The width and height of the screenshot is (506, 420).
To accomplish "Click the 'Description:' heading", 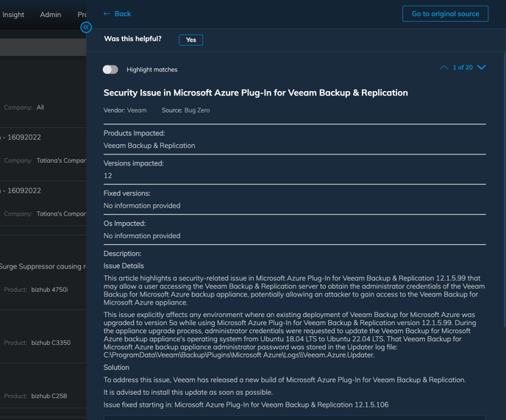I will coord(122,254).
